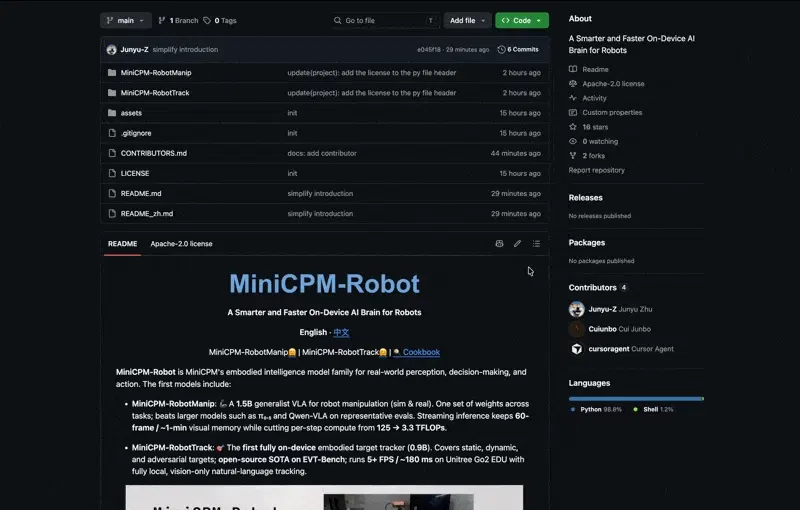The height and width of the screenshot is (510, 800).
Task: Open the 2 forks link
Action: click(593, 156)
